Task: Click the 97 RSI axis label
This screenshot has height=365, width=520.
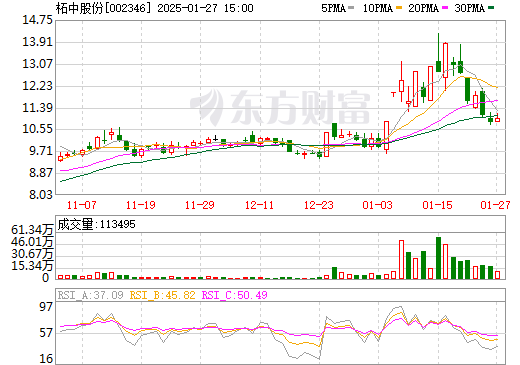Action: point(46,307)
